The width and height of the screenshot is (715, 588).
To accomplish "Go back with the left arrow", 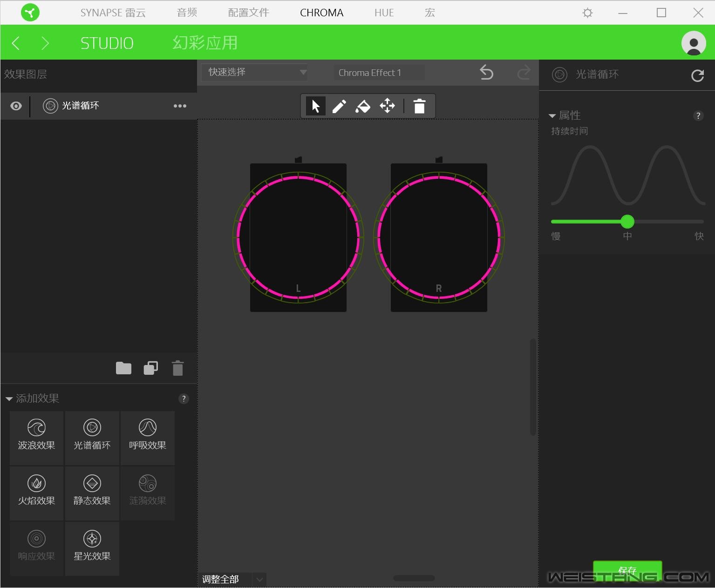I will [16, 43].
